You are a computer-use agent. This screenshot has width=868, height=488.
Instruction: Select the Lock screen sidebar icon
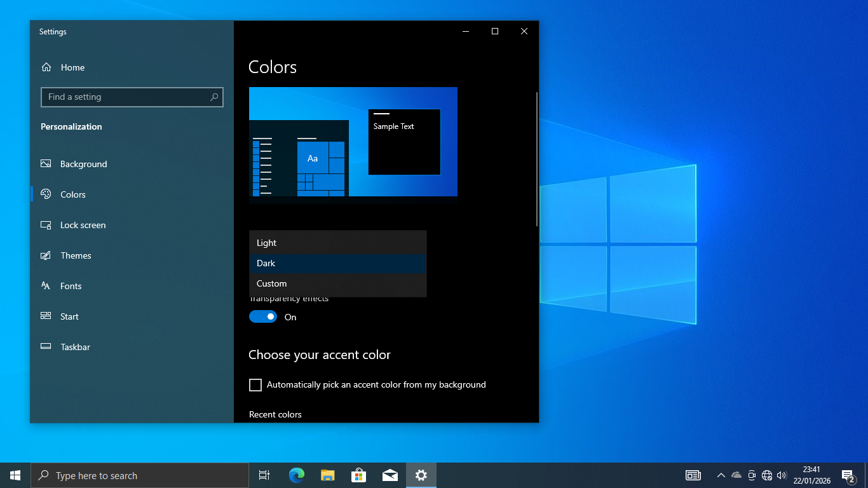(x=46, y=225)
